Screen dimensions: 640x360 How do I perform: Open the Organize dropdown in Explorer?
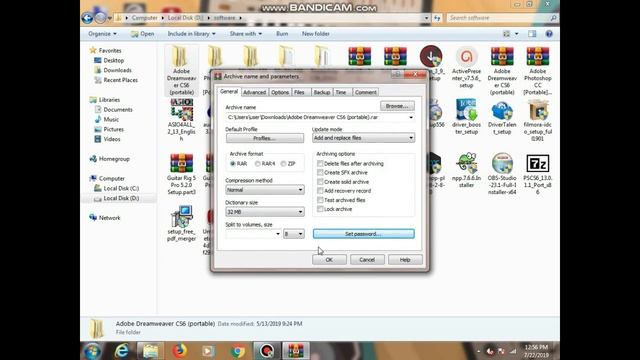tap(102, 34)
